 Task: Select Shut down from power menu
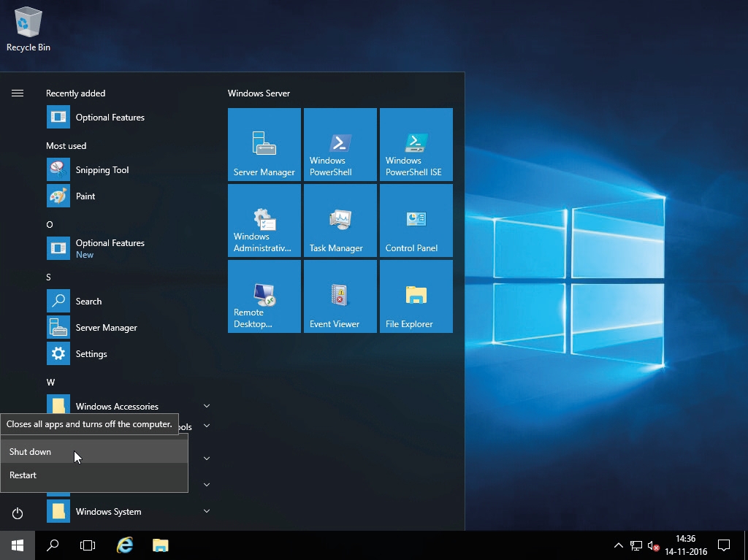(x=31, y=452)
